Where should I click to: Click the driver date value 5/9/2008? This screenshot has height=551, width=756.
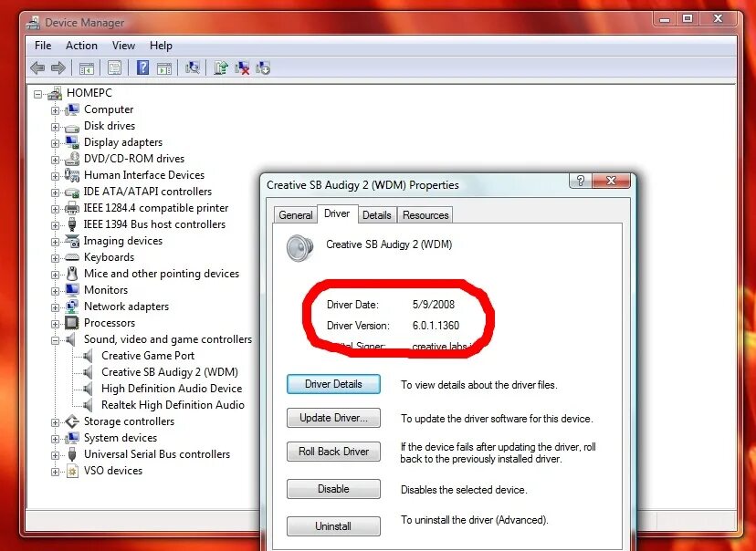434,305
